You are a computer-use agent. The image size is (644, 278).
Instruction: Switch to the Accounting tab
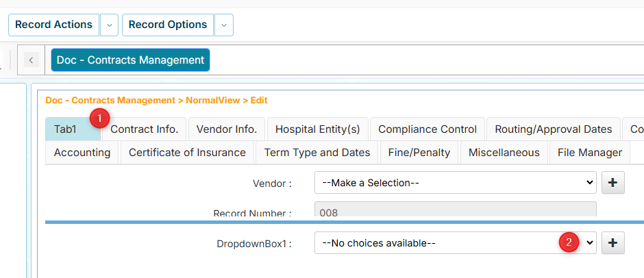coord(82,153)
